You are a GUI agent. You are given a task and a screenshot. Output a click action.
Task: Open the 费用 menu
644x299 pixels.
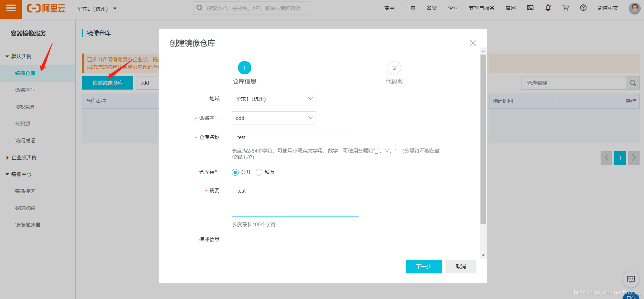389,8
